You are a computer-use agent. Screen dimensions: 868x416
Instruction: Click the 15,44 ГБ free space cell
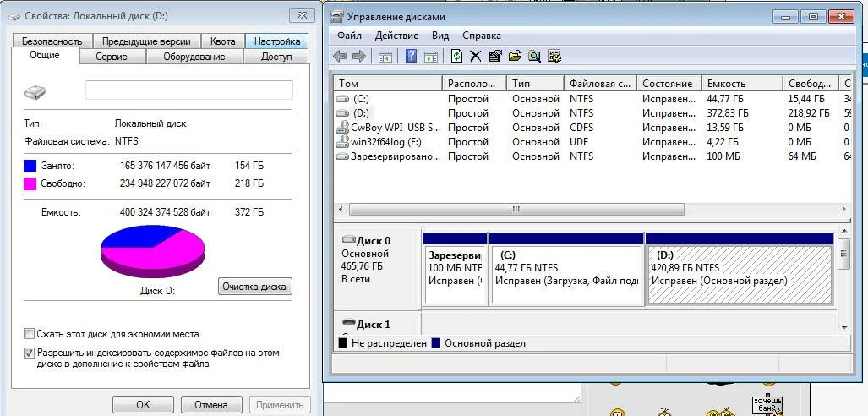[x=806, y=99]
